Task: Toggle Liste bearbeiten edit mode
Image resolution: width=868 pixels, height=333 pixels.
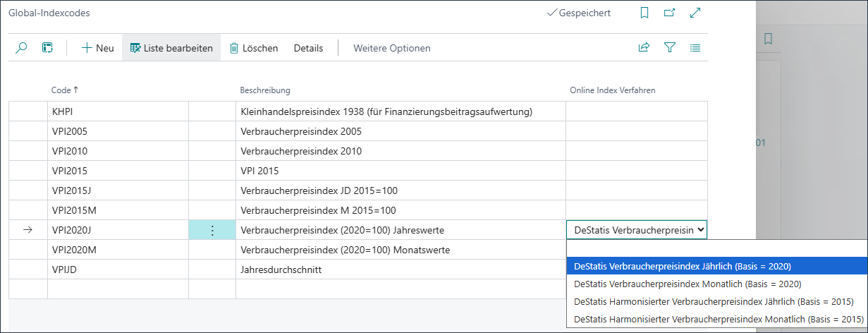Action: pos(171,48)
